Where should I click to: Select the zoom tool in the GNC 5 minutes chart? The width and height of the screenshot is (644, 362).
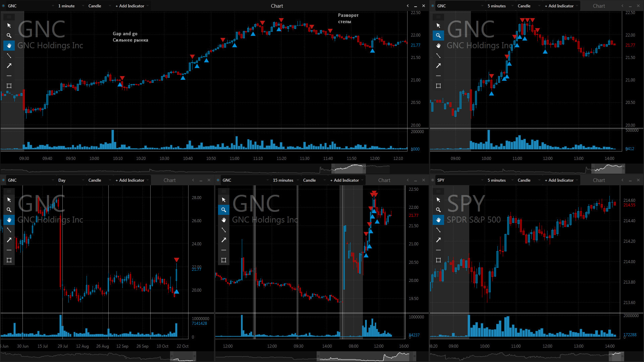pos(438,36)
